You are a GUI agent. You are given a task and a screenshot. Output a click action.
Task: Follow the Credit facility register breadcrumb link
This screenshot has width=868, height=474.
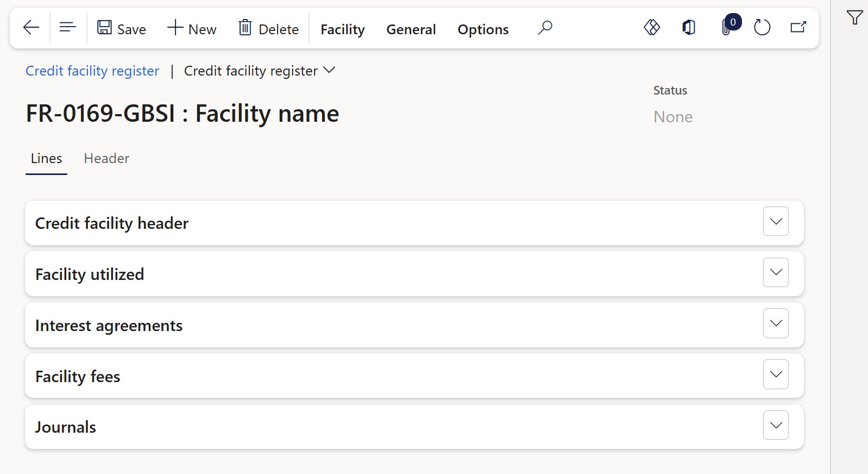pyautogui.click(x=92, y=71)
